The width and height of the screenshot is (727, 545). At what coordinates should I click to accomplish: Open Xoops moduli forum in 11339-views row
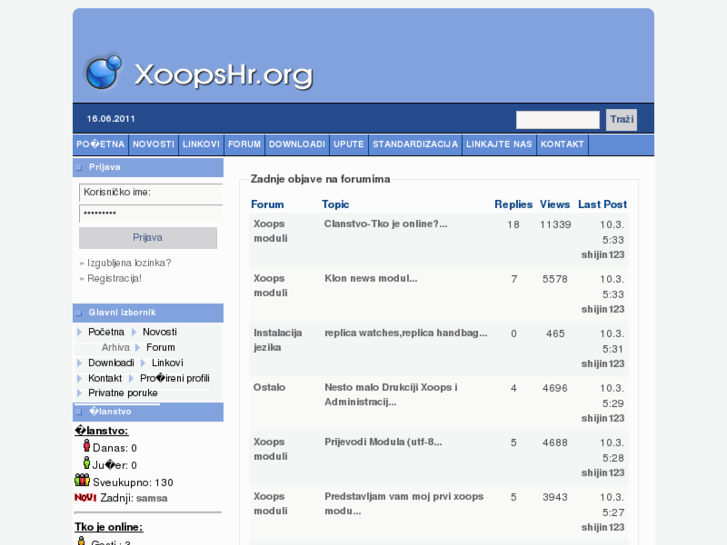(270, 231)
